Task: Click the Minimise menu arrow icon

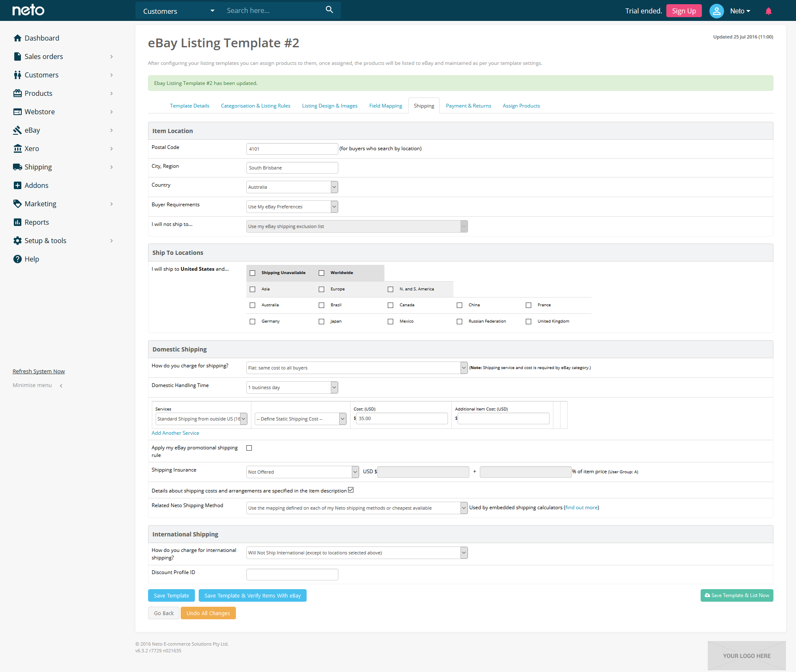Action: pos(61,386)
